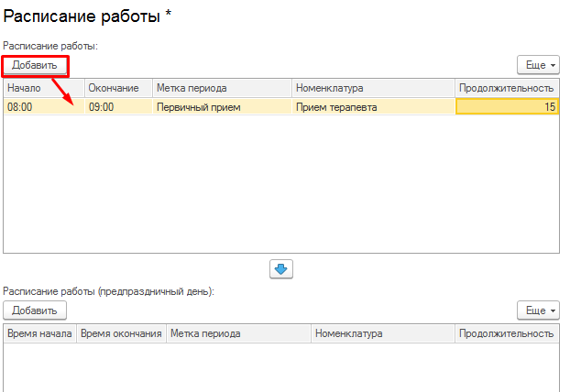Click the Окончание column header

pyautogui.click(x=118, y=88)
